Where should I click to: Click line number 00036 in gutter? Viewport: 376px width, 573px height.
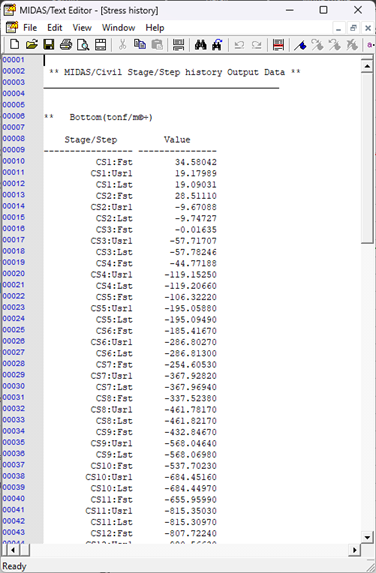[x=14, y=454]
